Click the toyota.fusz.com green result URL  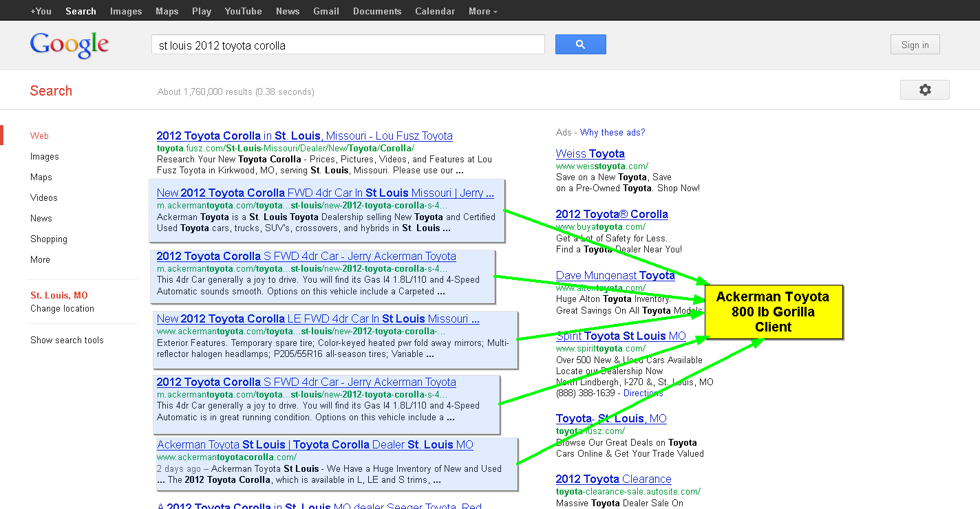(286, 148)
